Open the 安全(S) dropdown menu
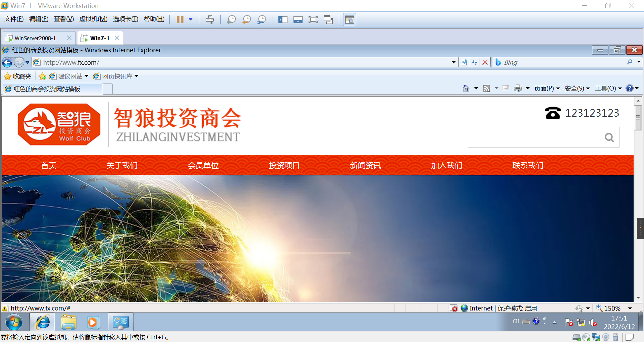The width and height of the screenshot is (644, 342). point(577,89)
